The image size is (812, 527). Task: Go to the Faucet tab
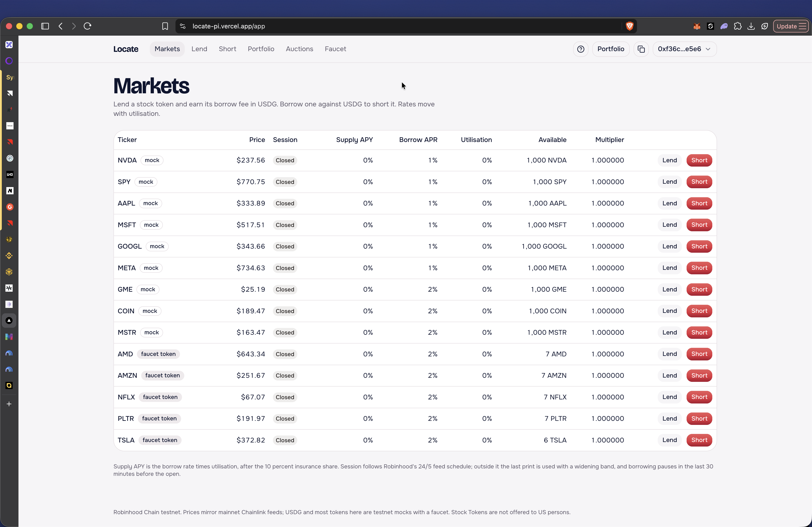tap(335, 49)
